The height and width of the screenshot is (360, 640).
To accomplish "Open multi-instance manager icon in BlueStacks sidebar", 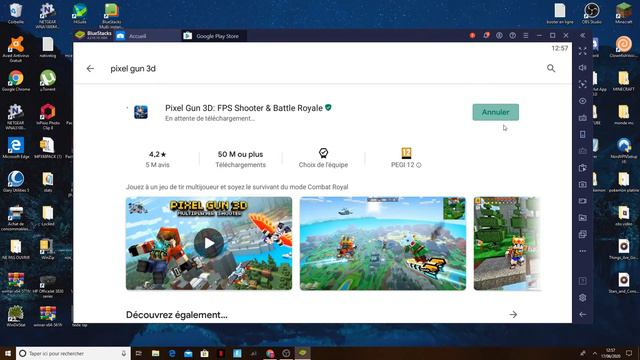I will click(582, 234).
